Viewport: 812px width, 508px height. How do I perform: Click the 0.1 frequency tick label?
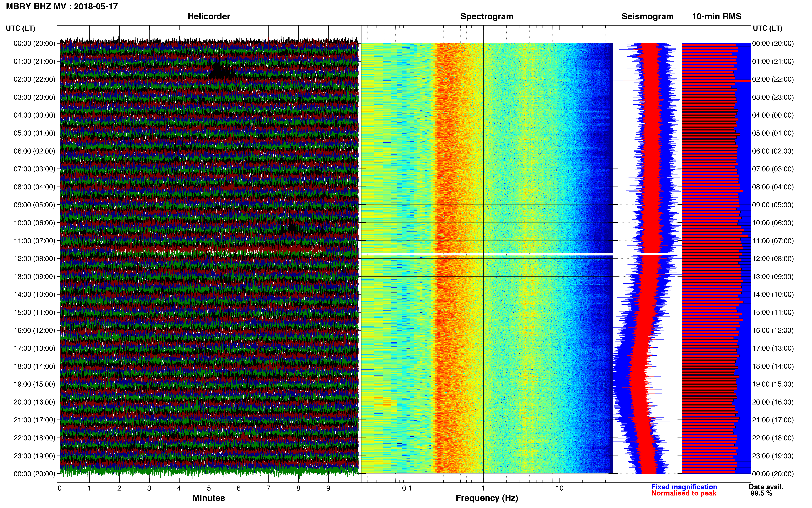click(407, 488)
